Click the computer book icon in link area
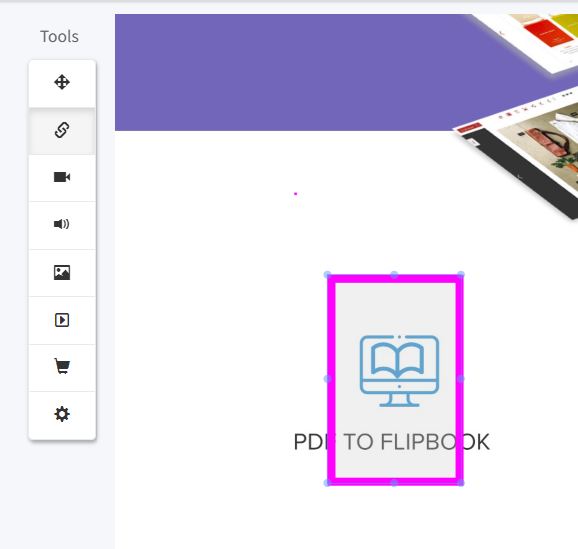 [399, 371]
